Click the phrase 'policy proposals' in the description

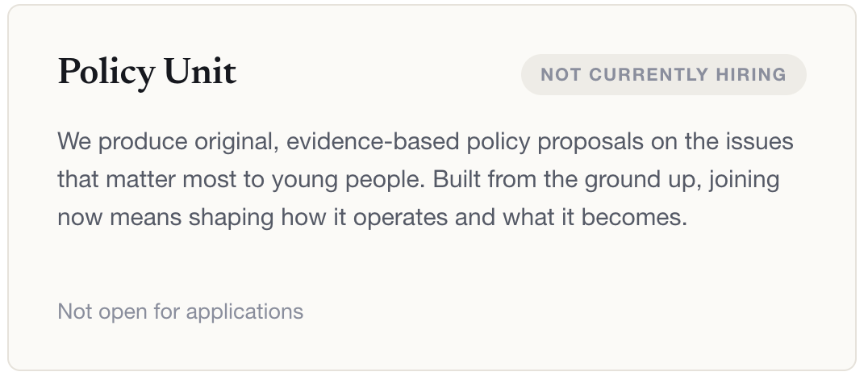(x=555, y=143)
